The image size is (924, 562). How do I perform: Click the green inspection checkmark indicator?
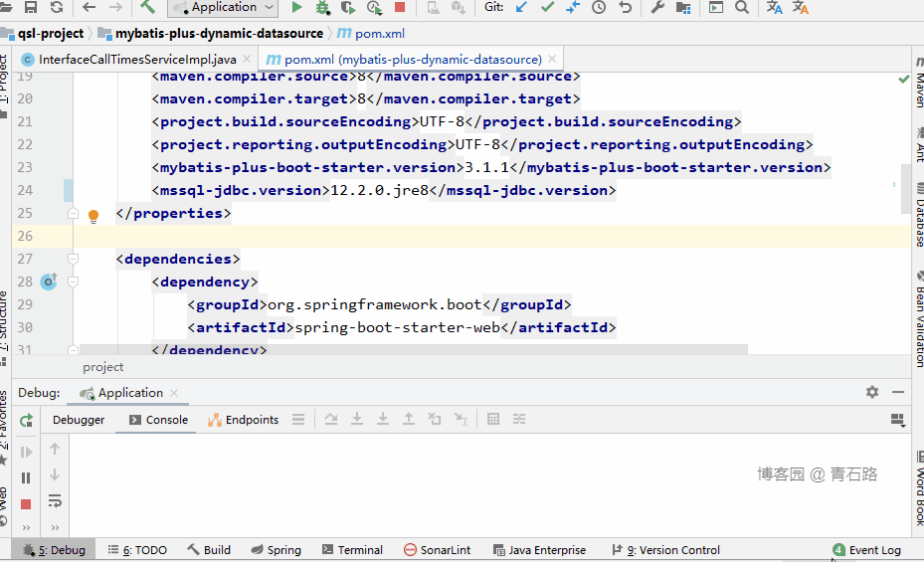[x=904, y=79]
